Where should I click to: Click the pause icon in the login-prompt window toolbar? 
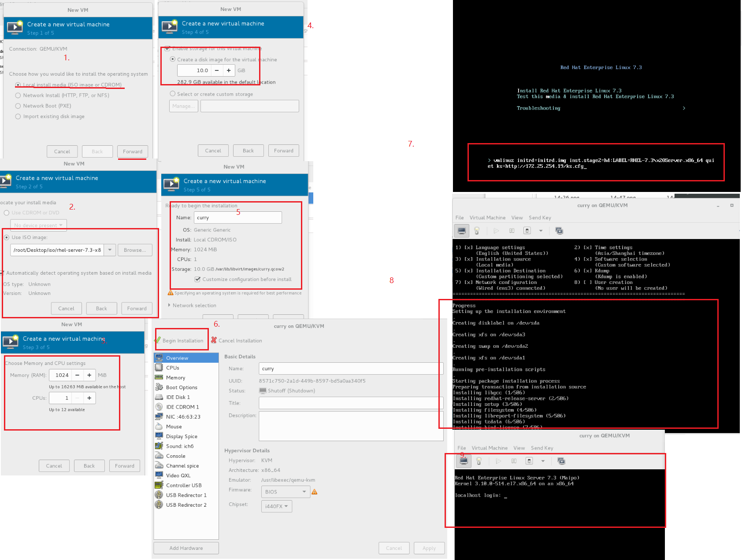(514, 461)
